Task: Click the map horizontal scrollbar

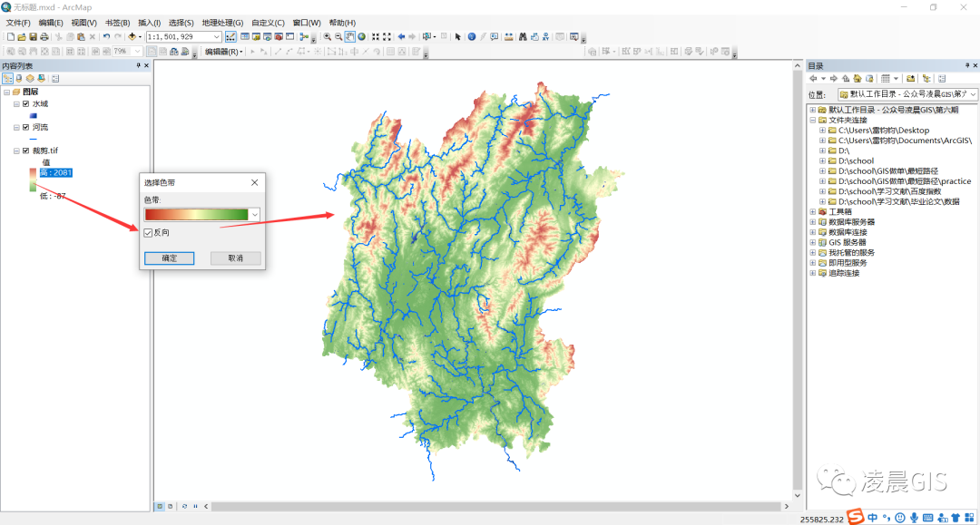Action: (495, 506)
